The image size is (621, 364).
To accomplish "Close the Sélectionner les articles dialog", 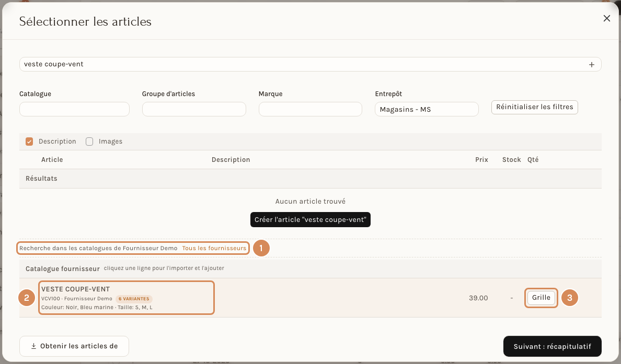I will [x=606, y=18].
